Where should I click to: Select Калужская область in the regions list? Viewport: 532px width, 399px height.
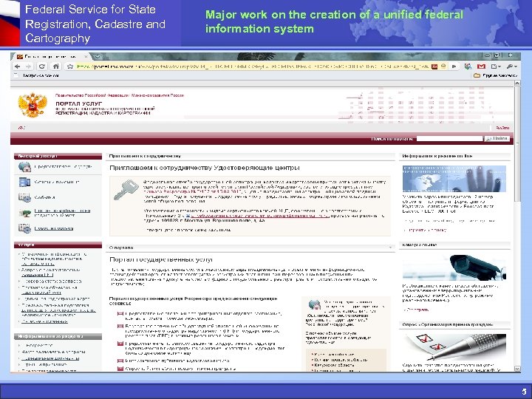pyautogui.click(x=335, y=365)
